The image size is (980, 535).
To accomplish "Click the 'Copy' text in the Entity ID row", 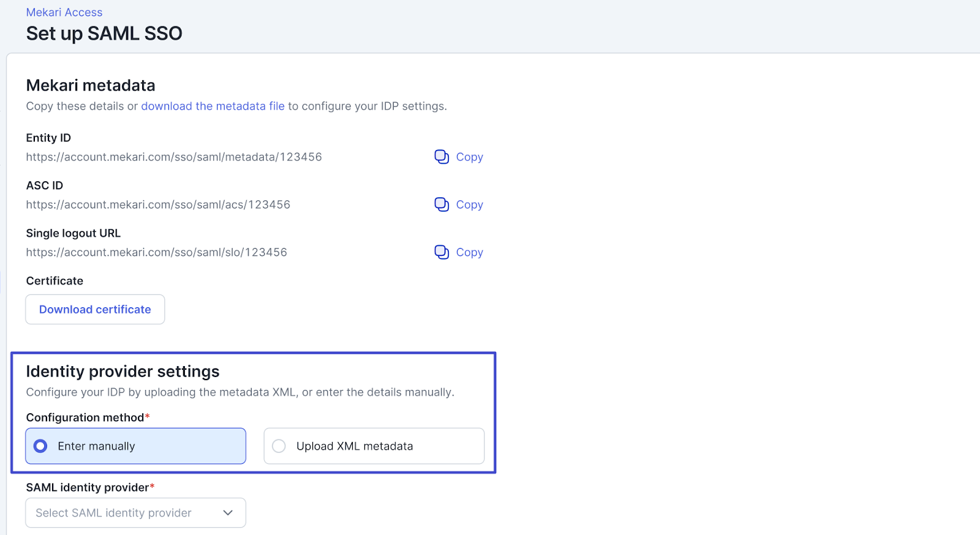I will [x=469, y=157].
